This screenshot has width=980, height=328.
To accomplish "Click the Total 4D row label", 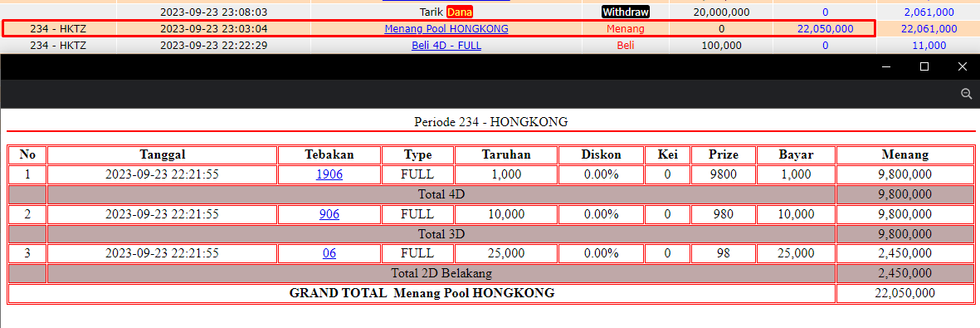I will pyautogui.click(x=441, y=194).
